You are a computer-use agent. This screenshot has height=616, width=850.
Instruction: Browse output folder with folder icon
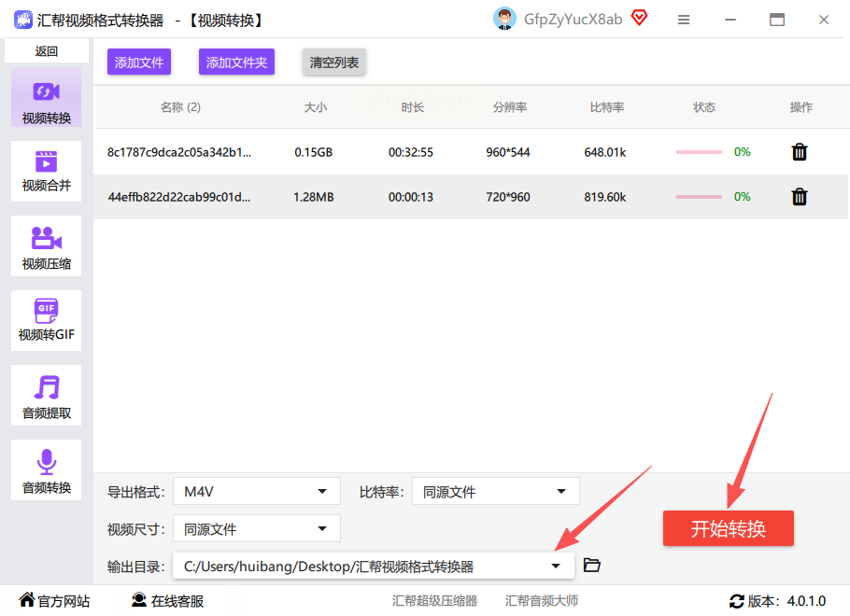(591, 566)
